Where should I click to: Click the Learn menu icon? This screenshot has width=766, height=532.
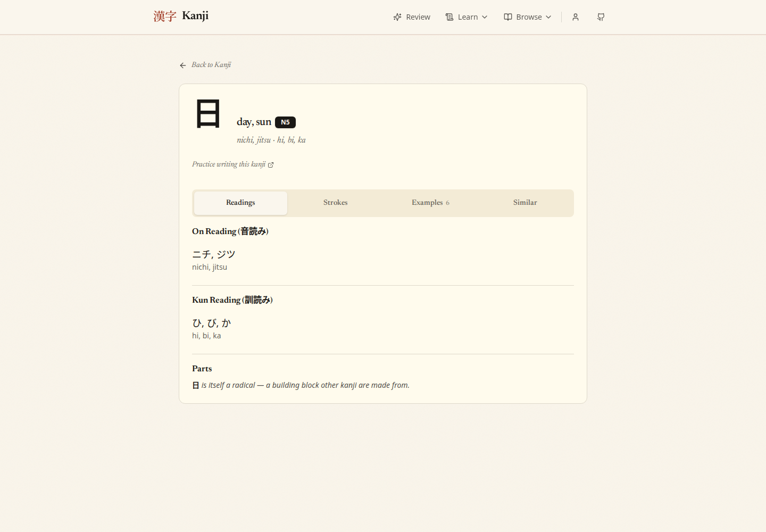[449, 17]
